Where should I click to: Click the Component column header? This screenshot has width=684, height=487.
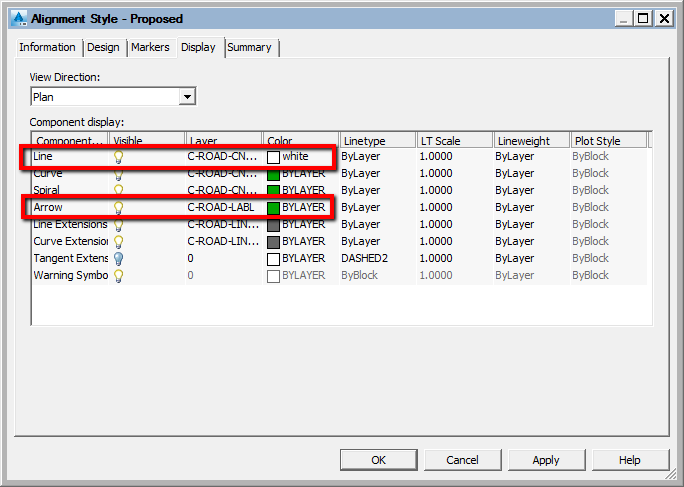pyautogui.click(x=70, y=140)
